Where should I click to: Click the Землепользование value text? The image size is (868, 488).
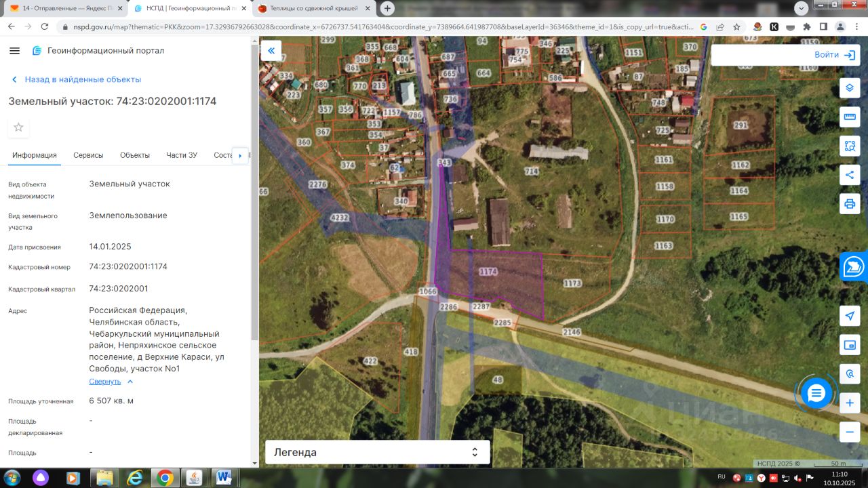click(x=128, y=216)
